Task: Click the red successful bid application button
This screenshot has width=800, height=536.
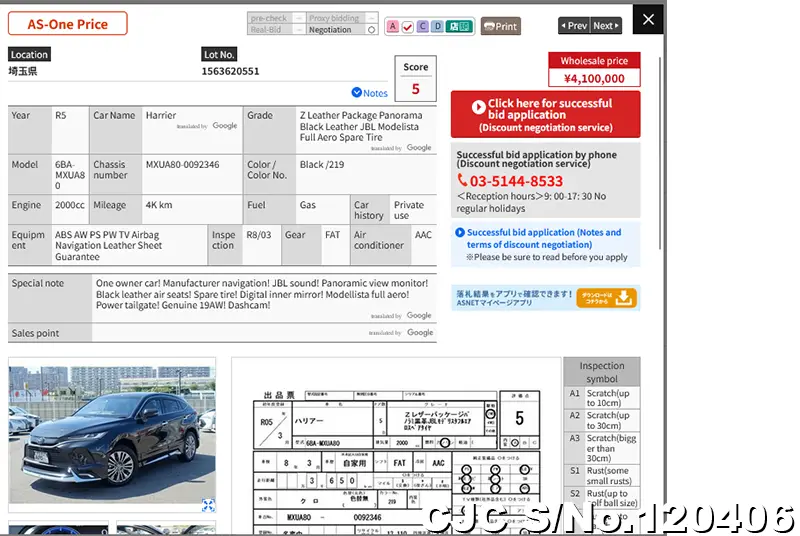Action: tap(545, 115)
